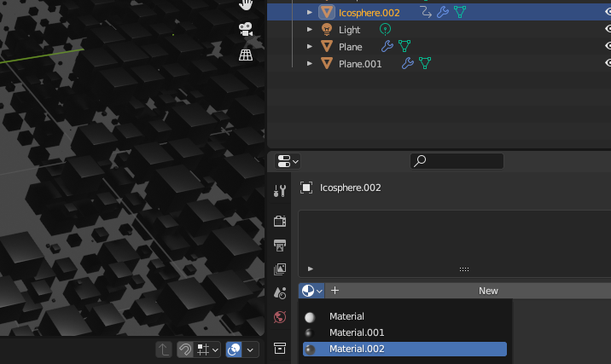Expand the material slot list triangle

[x=310, y=269]
